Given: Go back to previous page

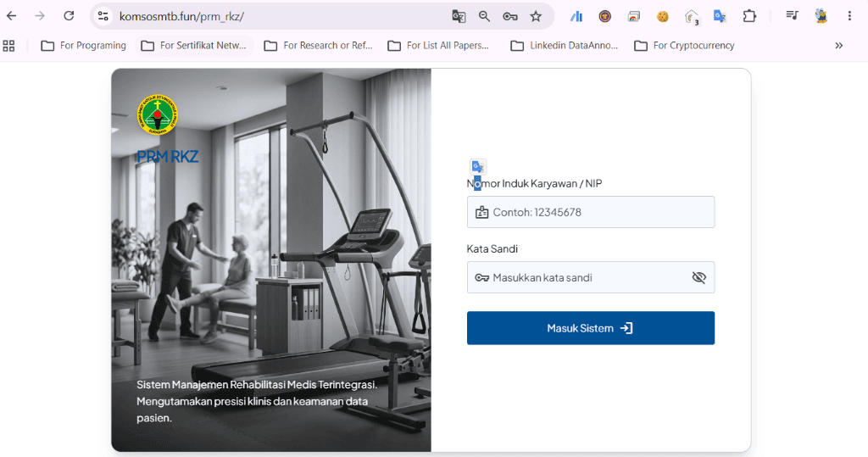Looking at the screenshot, I should 11,16.
